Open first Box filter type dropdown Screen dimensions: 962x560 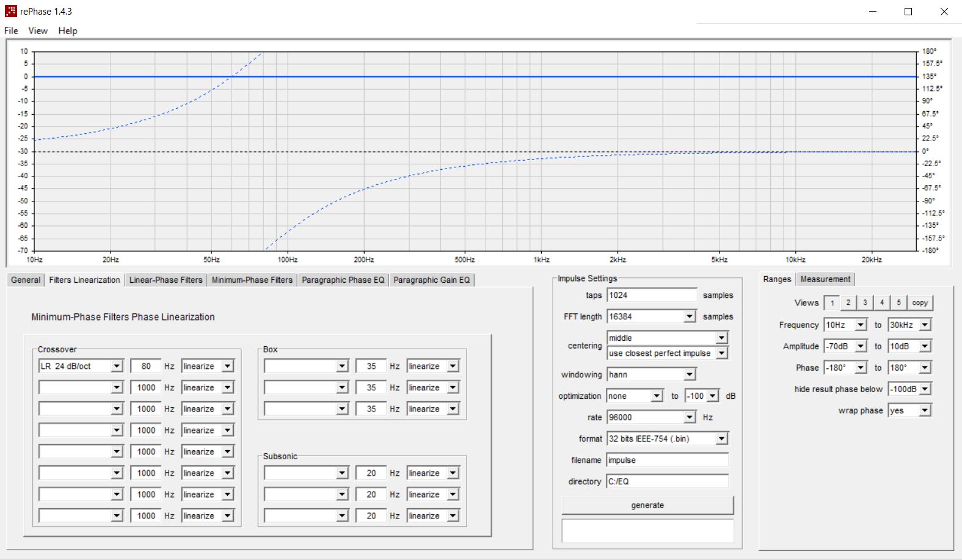306,366
